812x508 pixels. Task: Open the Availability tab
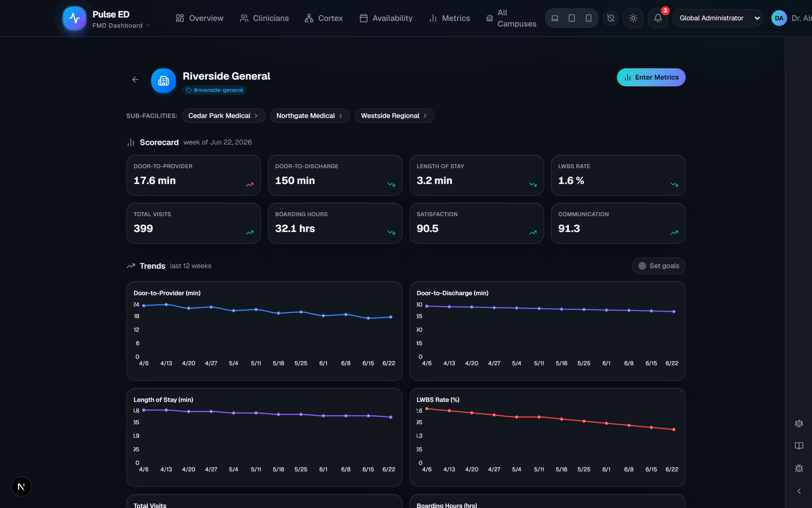pos(386,18)
